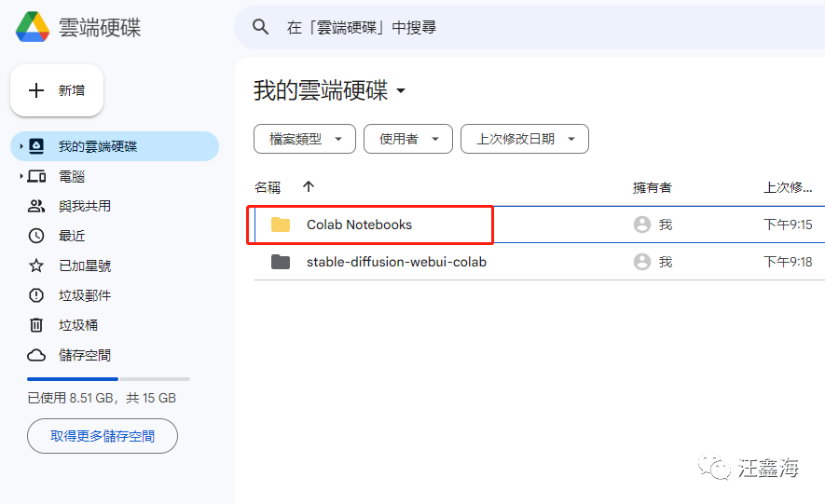Screen dimensions: 825x504
Task: Click the plus icon on 新增
Action: 35,90
